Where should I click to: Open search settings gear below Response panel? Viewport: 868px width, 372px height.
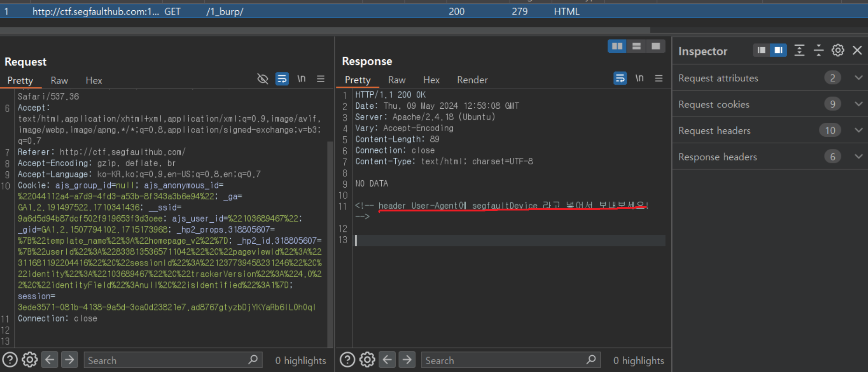point(367,360)
